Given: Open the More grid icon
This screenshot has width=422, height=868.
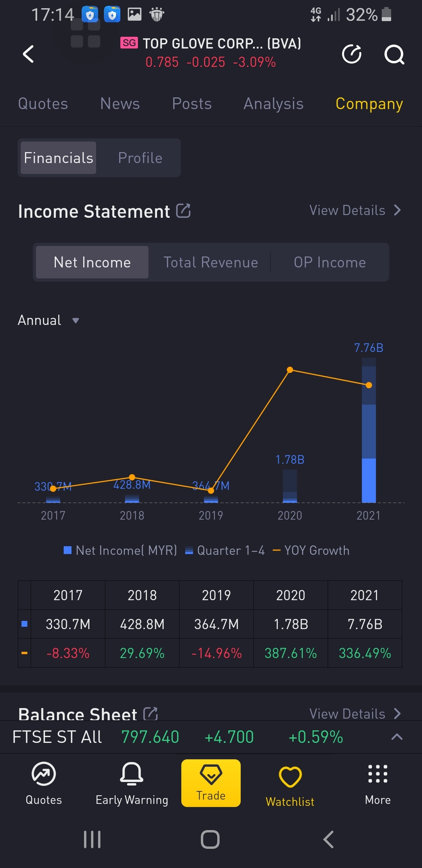Looking at the screenshot, I should (x=378, y=774).
